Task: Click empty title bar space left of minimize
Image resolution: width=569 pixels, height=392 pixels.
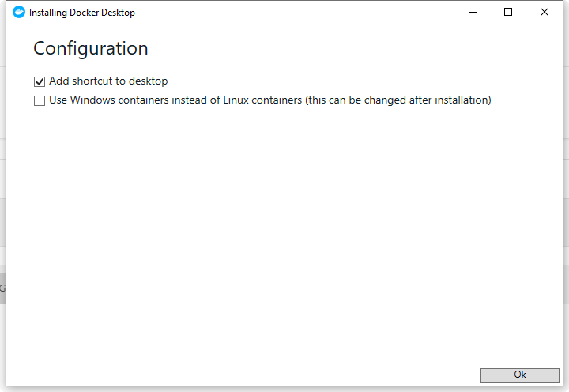Action: tap(316, 12)
